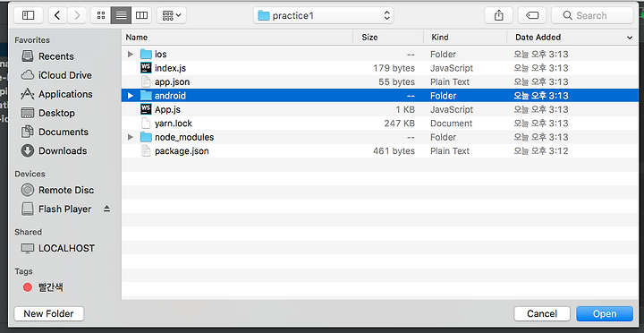
Task: Select LOCALHOST under Shared
Action: (x=66, y=248)
